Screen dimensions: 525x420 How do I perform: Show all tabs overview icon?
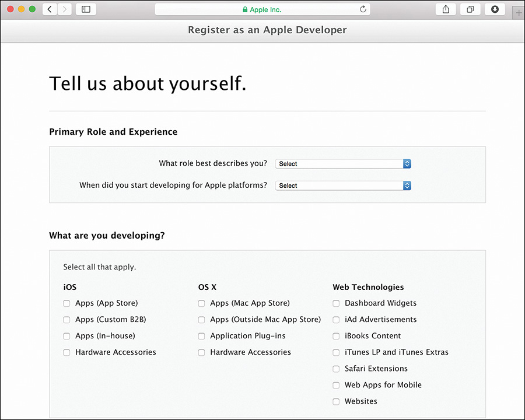point(470,9)
